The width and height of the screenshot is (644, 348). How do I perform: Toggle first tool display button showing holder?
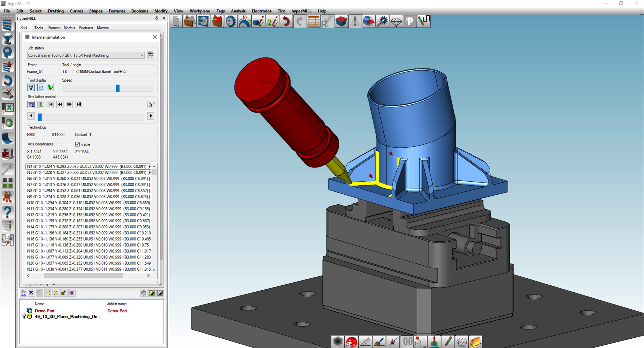tap(31, 87)
